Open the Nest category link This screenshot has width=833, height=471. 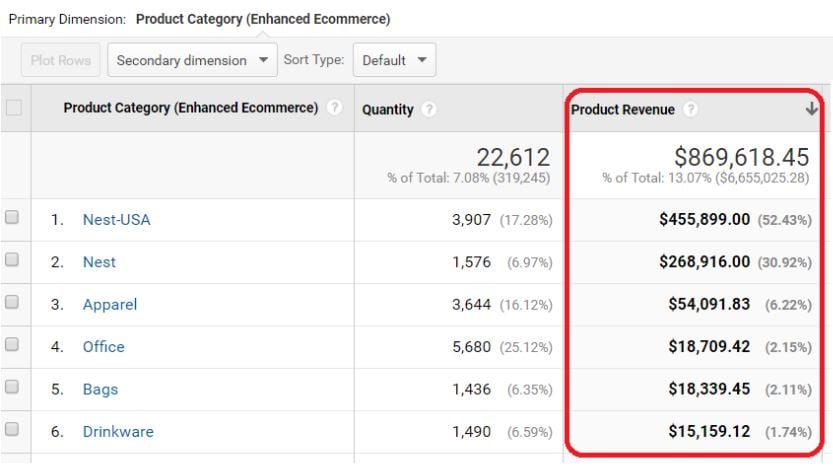pyautogui.click(x=99, y=262)
